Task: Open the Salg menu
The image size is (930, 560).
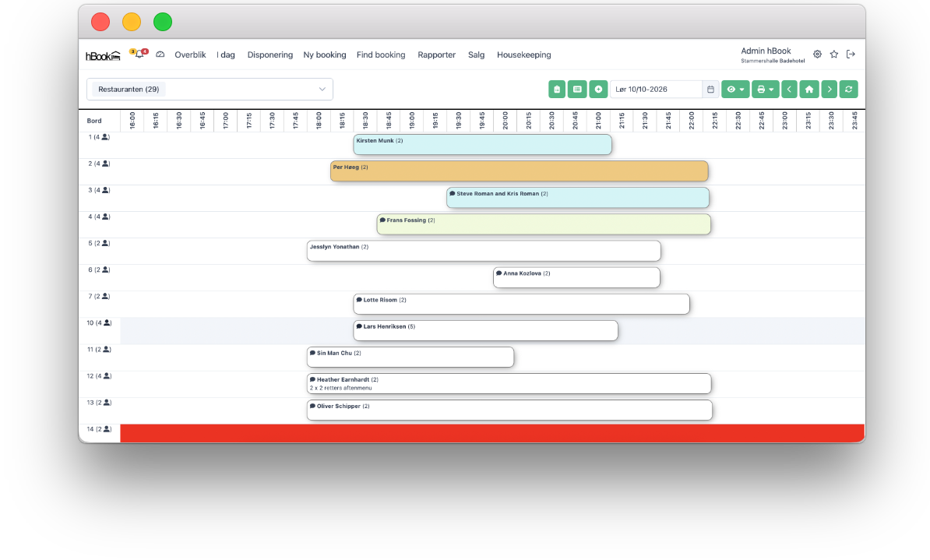Action: click(x=476, y=55)
